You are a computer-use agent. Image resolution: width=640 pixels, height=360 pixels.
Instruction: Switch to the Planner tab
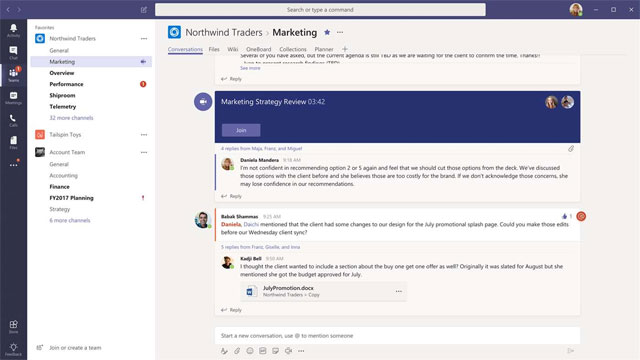324,49
